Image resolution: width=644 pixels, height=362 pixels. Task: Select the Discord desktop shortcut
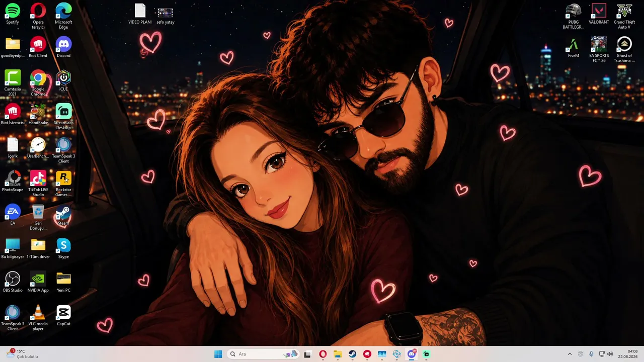point(63,47)
